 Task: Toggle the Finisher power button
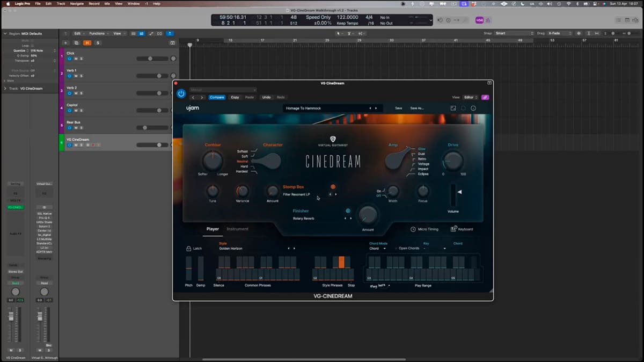(x=348, y=211)
